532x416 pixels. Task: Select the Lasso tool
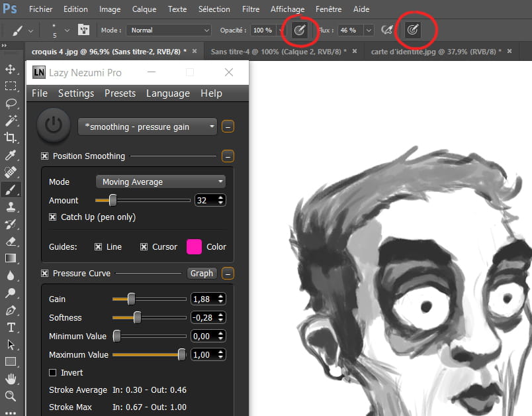click(x=11, y=103)
